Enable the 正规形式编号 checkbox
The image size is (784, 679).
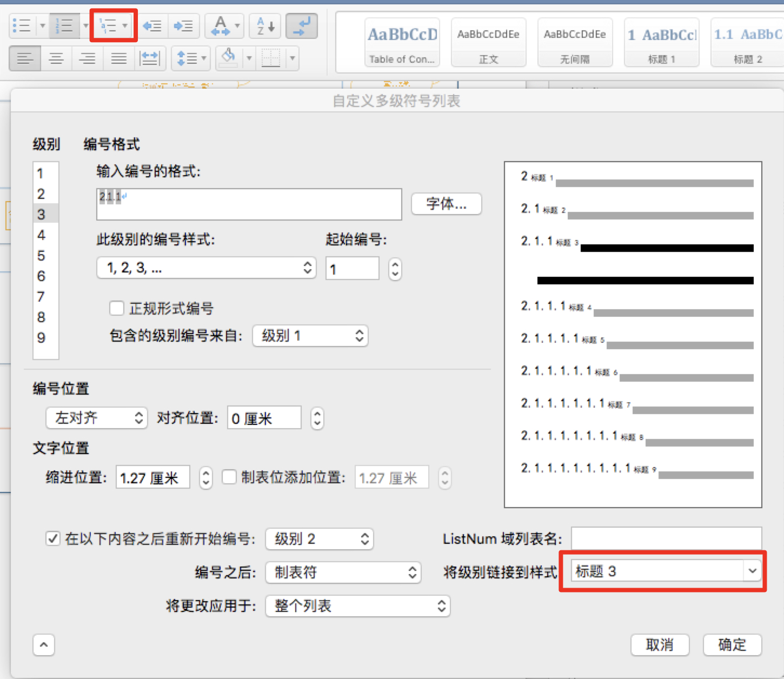point(117,308)
